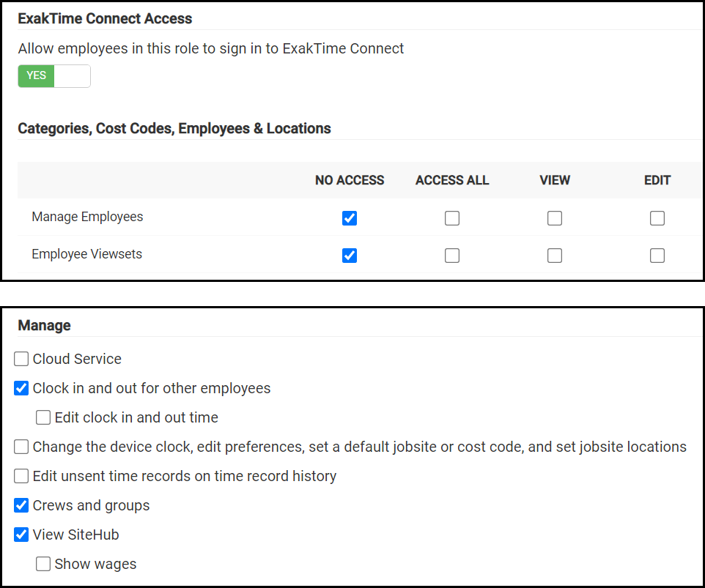
Task: Click the EDIT column header
Action: point(657,180)
